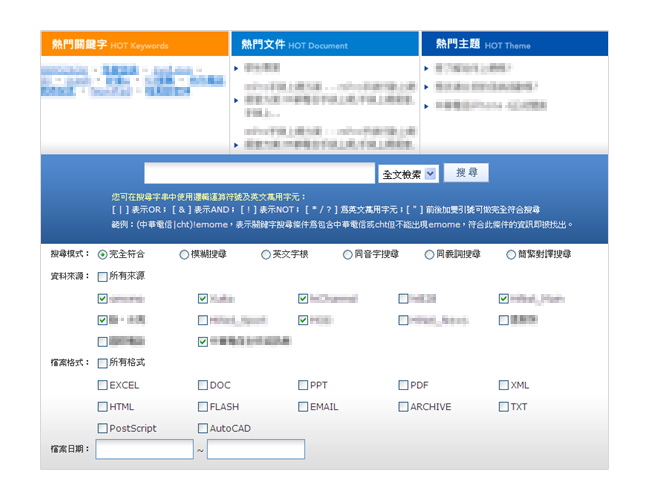Enable the 所有格式 all formats checkbox

click(103, 363)
